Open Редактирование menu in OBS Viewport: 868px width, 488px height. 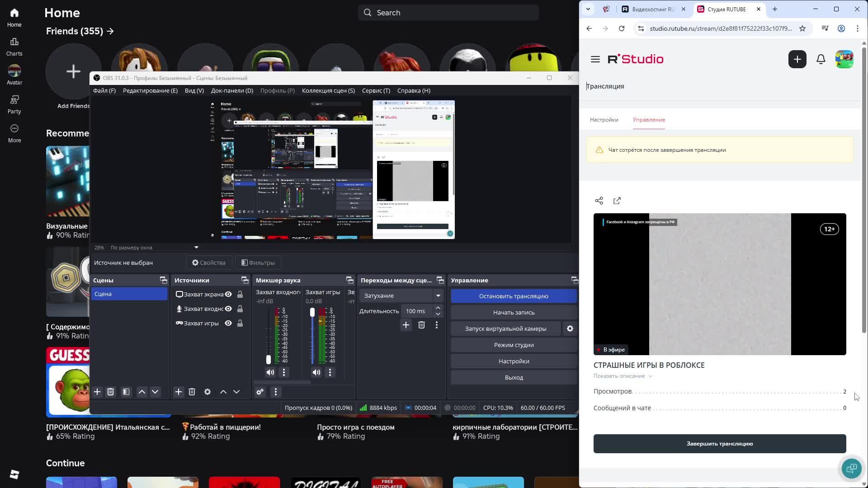150,90
